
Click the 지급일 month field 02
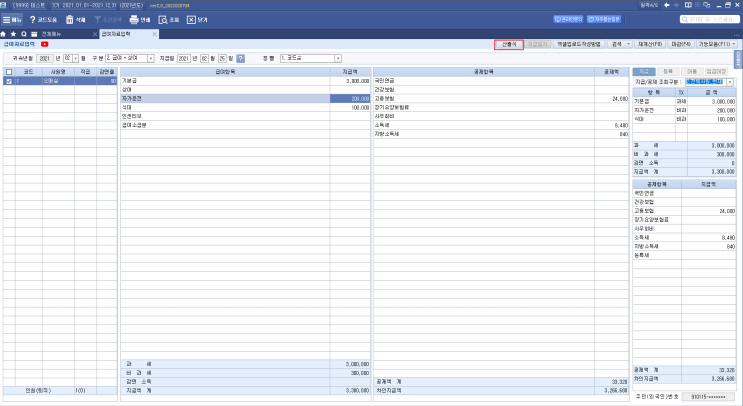click(x=204, y=58)
